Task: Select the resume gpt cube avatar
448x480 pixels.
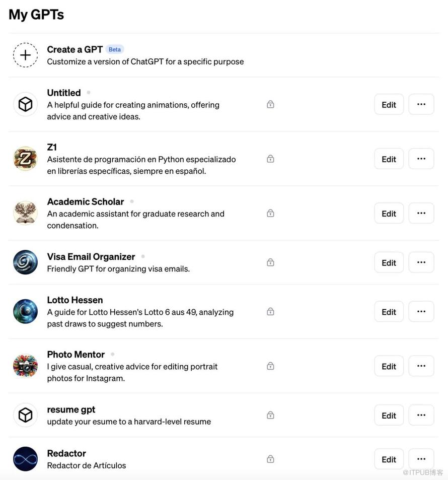Action: (x=25, y=415)
